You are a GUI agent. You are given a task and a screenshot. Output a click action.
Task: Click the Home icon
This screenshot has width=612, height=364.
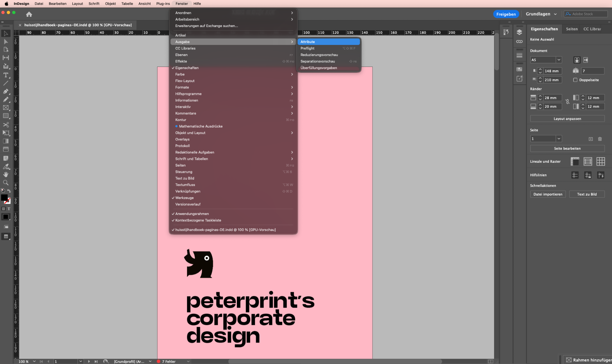[x=29, y=14]
